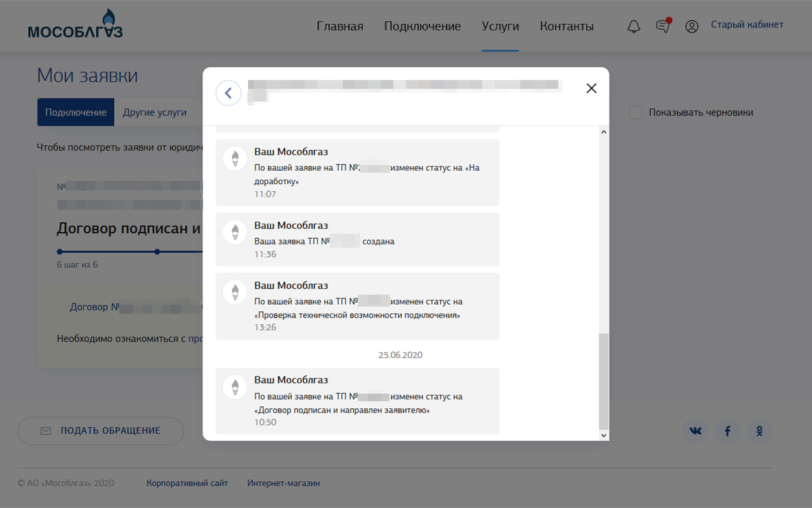Viewport: 812px width, 508px height.
Task: Open the notifications bell icon
Action: [634, 27]
